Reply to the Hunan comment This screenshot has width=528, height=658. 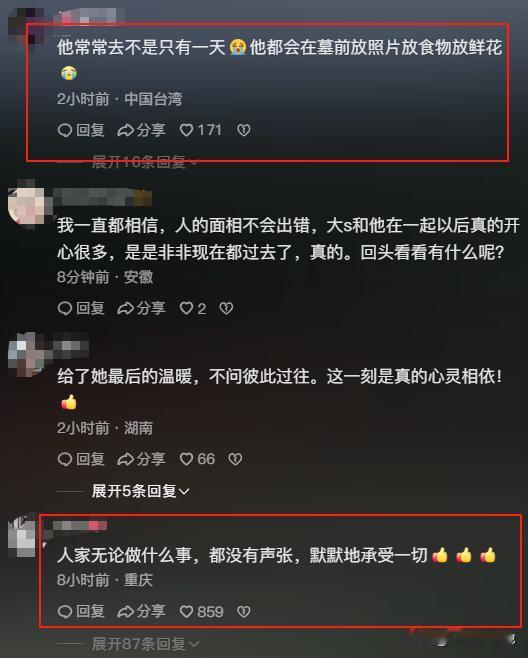pos(81,459)
